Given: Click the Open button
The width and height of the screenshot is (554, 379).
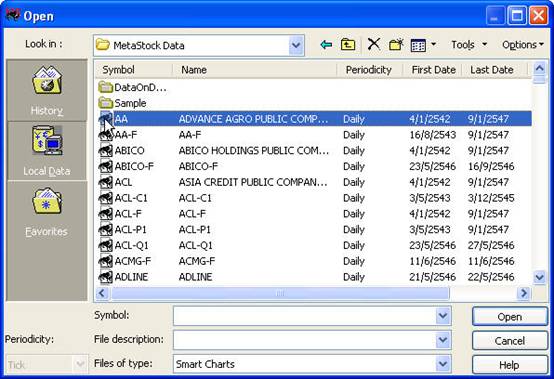Looking at the screenshot, I should (x=510, y=316).
